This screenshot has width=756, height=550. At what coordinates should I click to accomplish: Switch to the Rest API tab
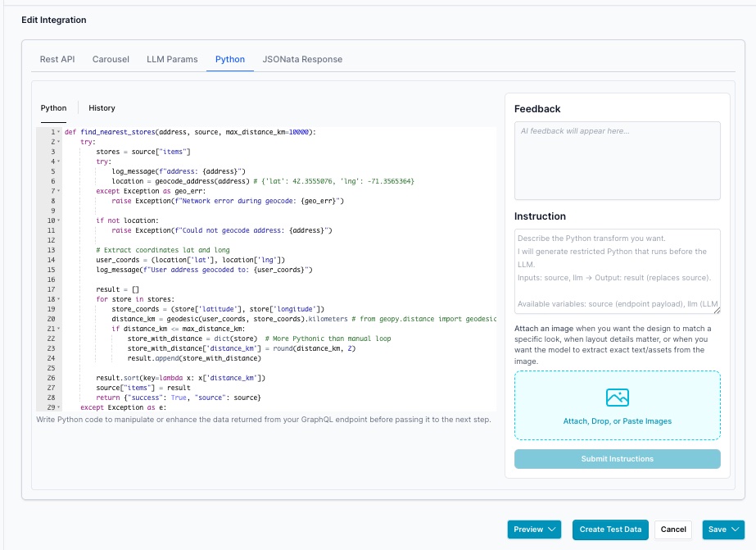(57, 60)
